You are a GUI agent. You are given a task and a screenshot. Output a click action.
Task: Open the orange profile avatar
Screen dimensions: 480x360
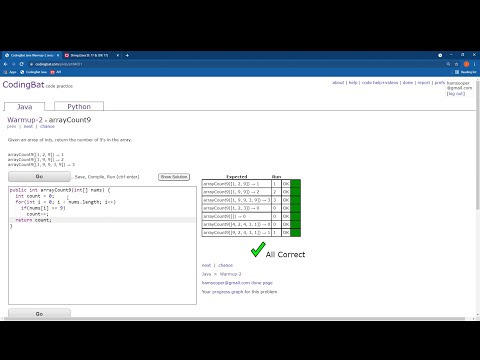pos(466,64)
